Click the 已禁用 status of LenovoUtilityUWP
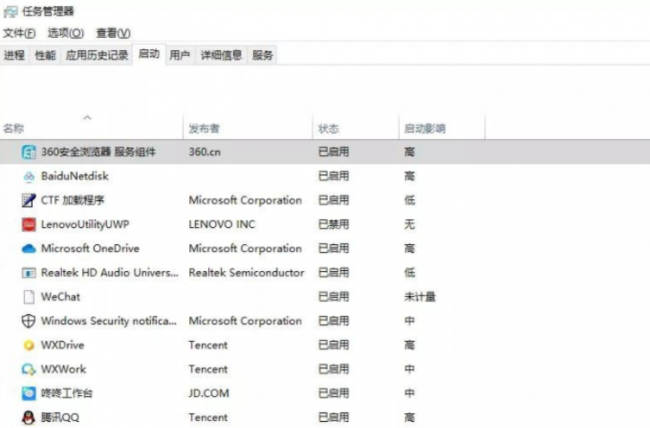The image size is (650, 428). (x=333, y=224)
